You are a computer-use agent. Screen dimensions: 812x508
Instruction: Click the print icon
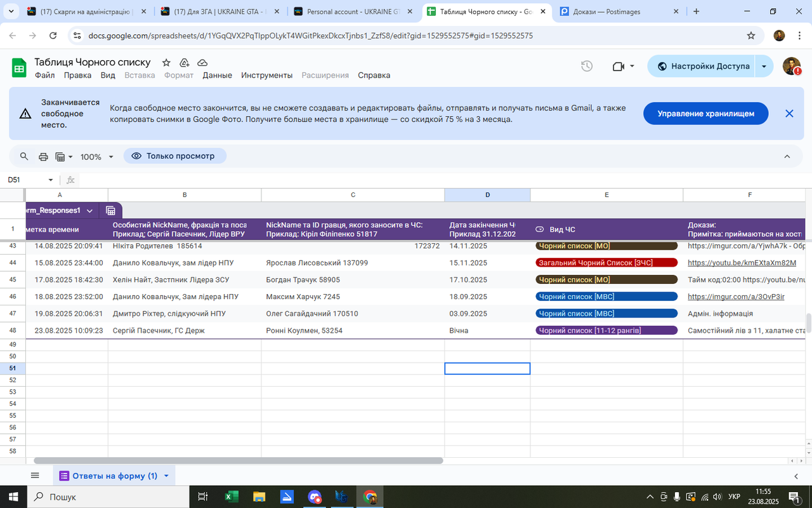[x=43, y=156]
